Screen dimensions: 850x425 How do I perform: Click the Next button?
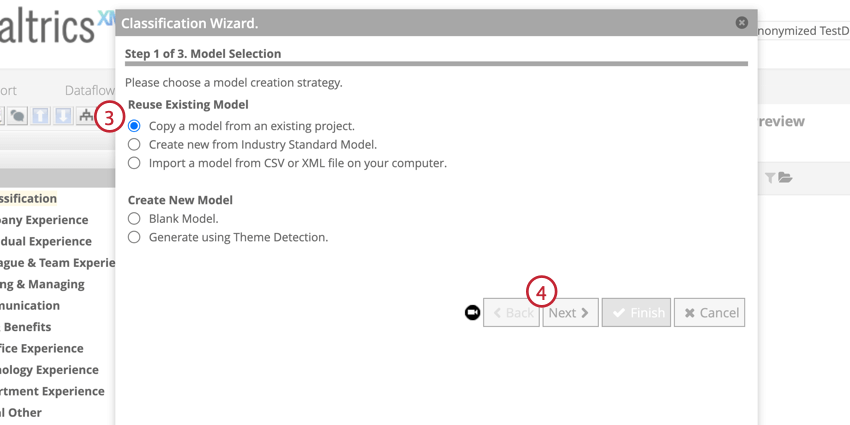tap(570, 313)
